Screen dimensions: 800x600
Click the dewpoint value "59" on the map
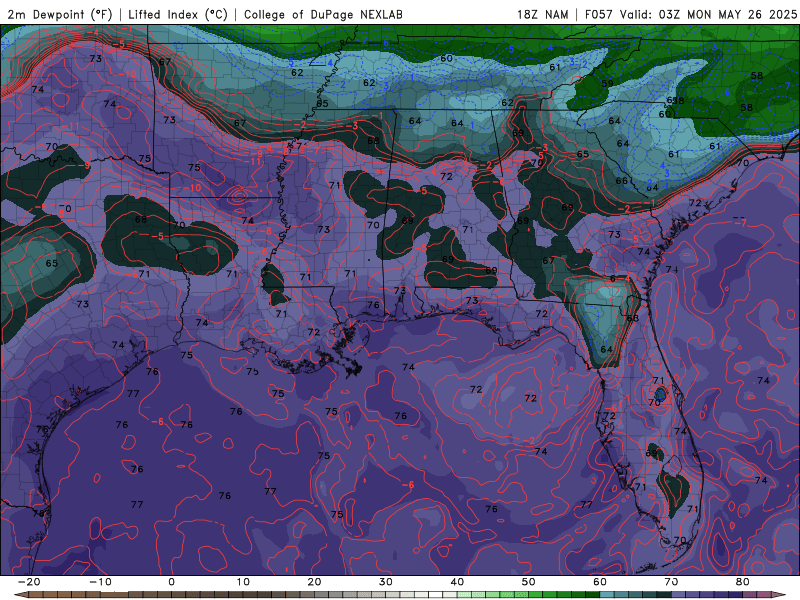click(607, 84)
